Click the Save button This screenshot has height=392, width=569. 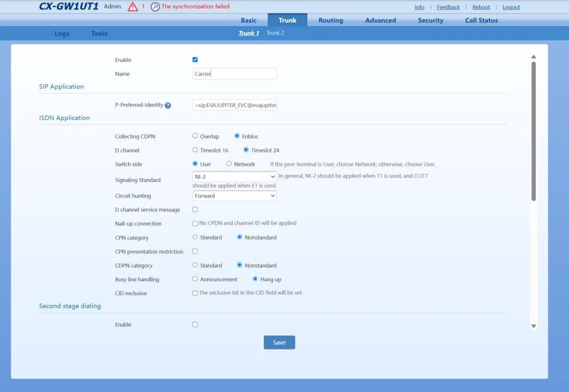(x=279, y=342)
